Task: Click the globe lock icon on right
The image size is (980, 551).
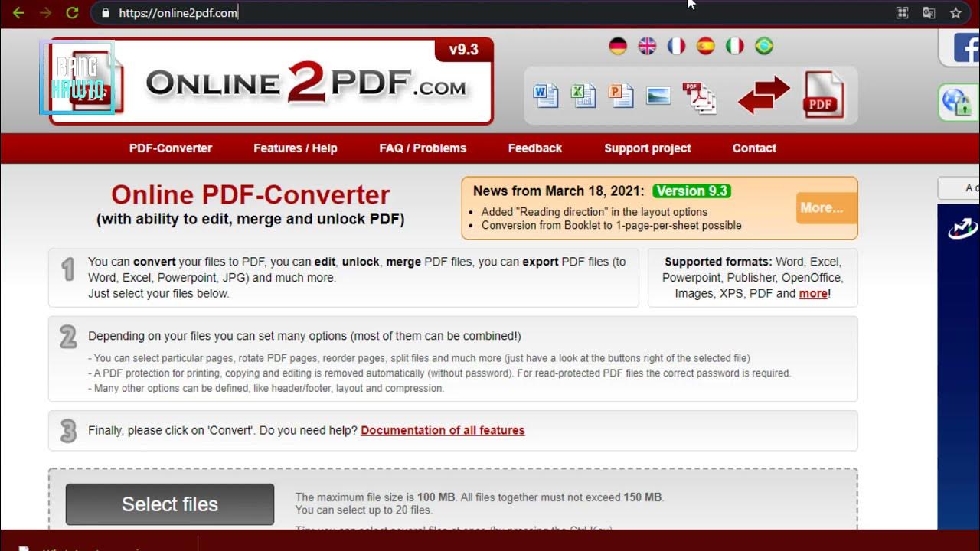Action: [957, 102]
